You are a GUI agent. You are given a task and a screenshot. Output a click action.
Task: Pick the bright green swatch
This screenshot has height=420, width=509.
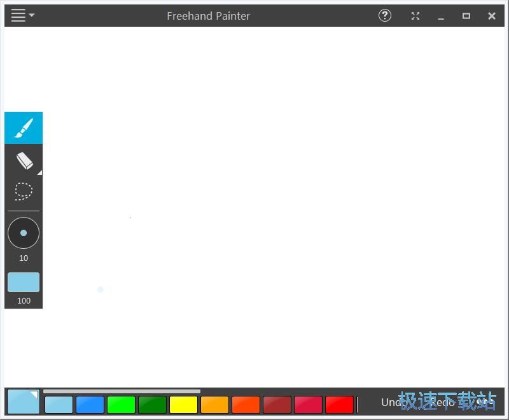[x=121, y=405]
